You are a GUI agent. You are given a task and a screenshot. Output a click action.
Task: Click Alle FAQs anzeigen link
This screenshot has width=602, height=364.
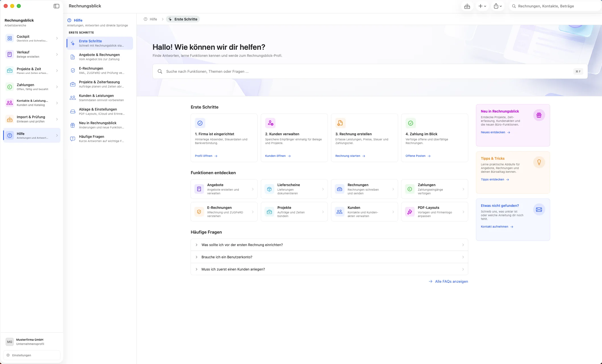[448, 281]
